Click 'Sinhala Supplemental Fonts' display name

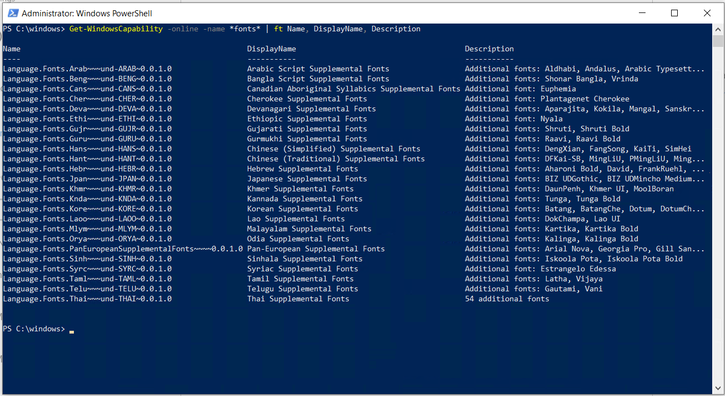click(x=305, y=259)
